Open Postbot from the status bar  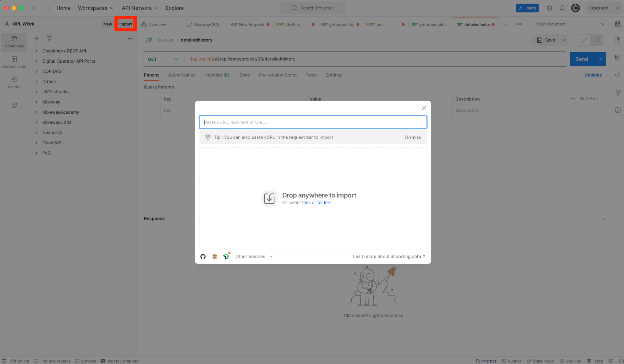pos(486,361)
